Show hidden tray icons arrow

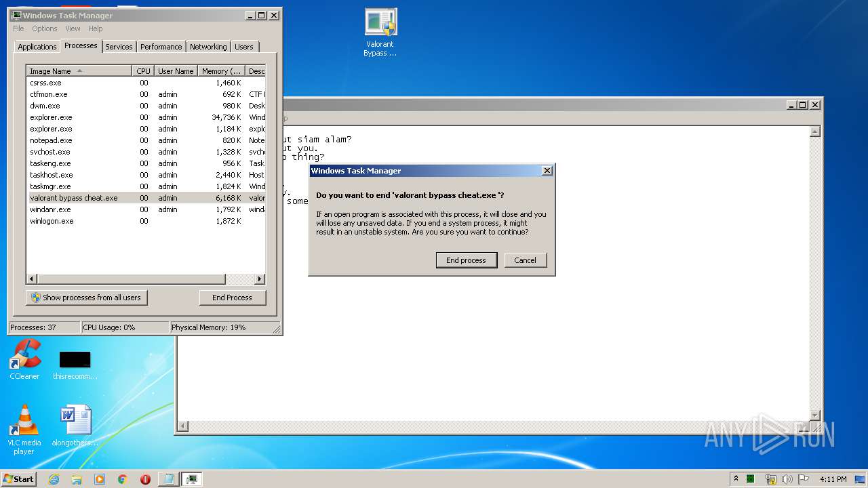736,479
